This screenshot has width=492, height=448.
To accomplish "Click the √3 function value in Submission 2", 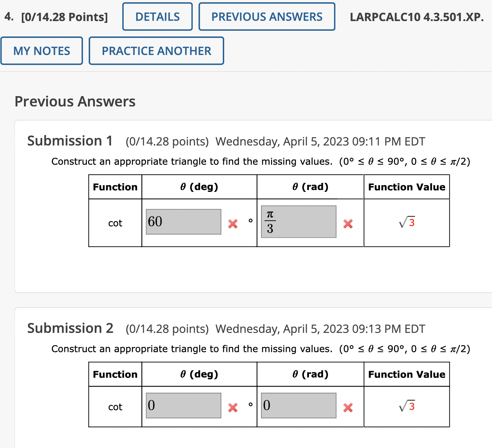I will click(x=406, y=406).
